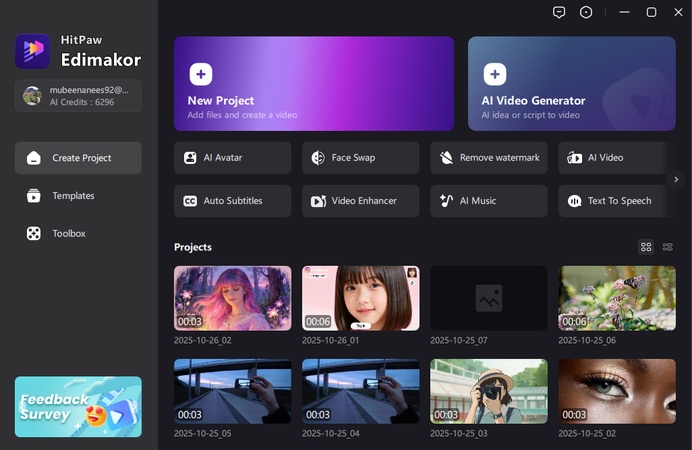Click the HitPaw Edimakor logo icon

(32, 51)
